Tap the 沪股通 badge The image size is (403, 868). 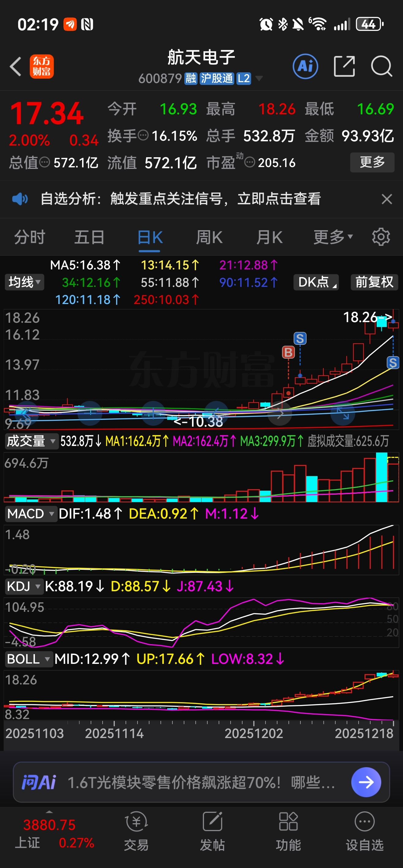(217, 78)
